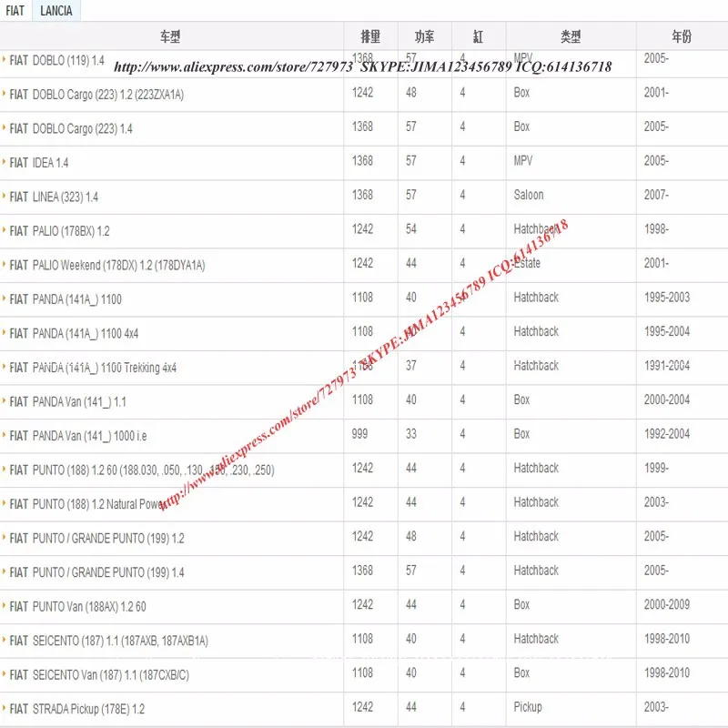The height and width of the screenshot is (728, 728).
Task: Expand arrow beside FIAT DOBLO Cargo (223) 1.4
Action: click(4, 127)
